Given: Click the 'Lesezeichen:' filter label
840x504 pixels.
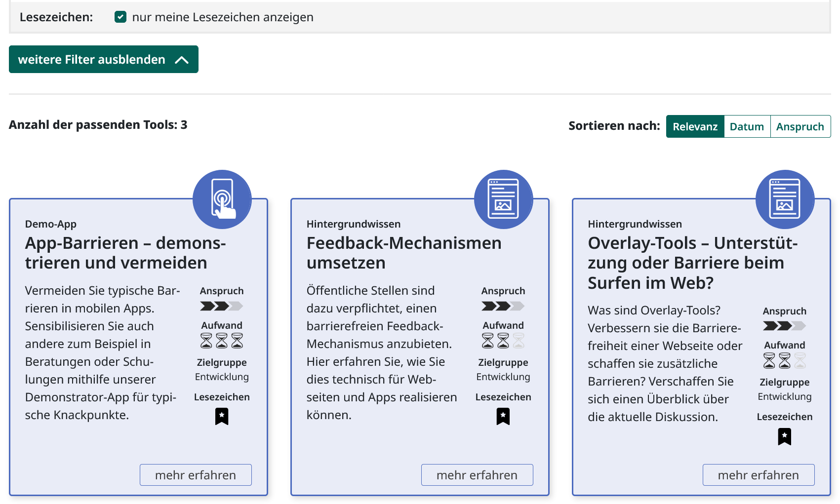Looking at the screenshot, I should [x=56, y=17].
